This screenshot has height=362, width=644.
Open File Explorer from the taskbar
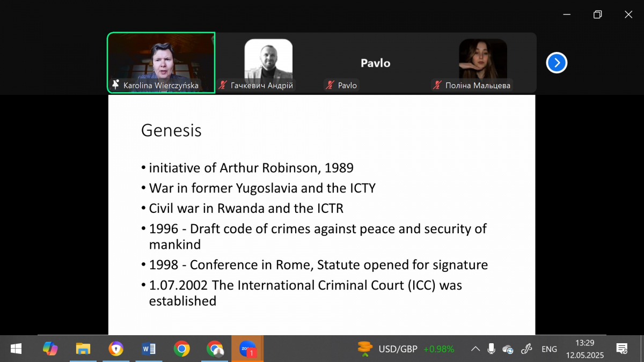[x=83, y=349]
